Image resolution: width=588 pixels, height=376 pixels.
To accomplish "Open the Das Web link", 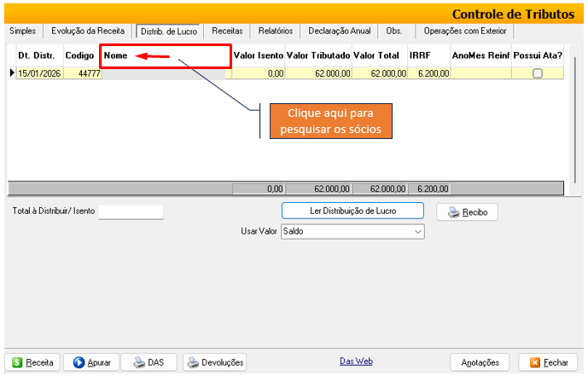I will coord(356,362).
